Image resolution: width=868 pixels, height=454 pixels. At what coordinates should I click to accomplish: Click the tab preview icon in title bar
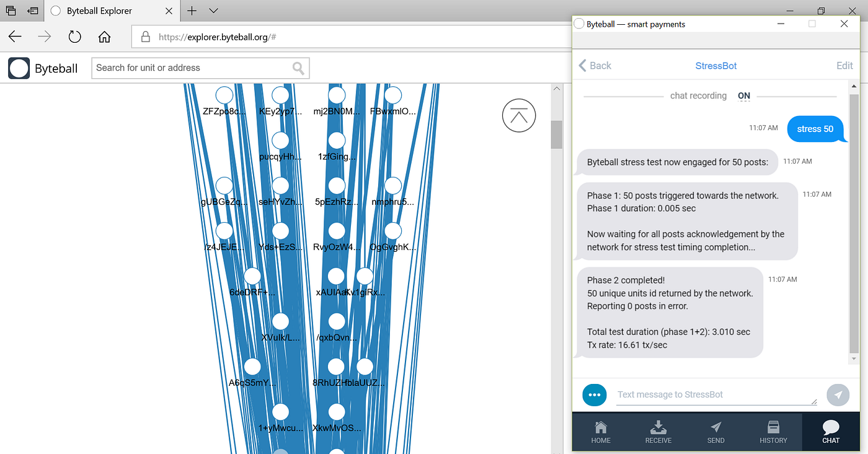pos(11,11)
